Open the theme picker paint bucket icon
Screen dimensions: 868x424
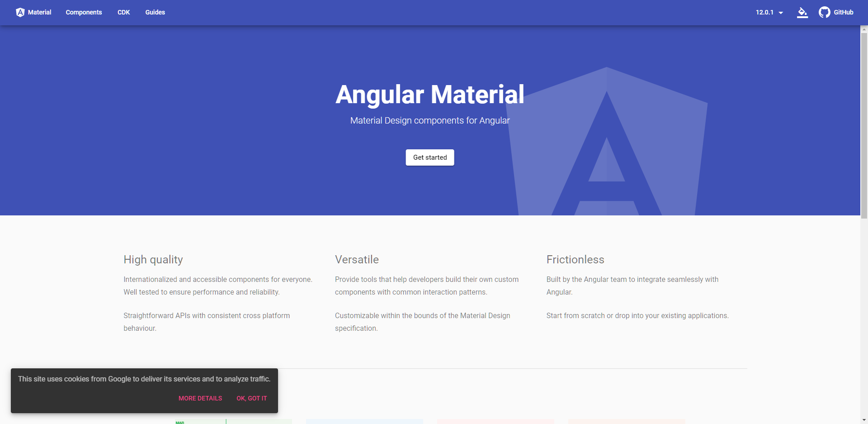pos(802,12)
